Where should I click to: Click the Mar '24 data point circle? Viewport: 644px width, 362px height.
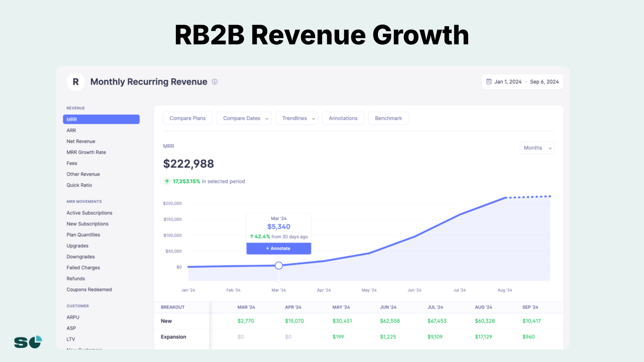click(x=279, y=265)
